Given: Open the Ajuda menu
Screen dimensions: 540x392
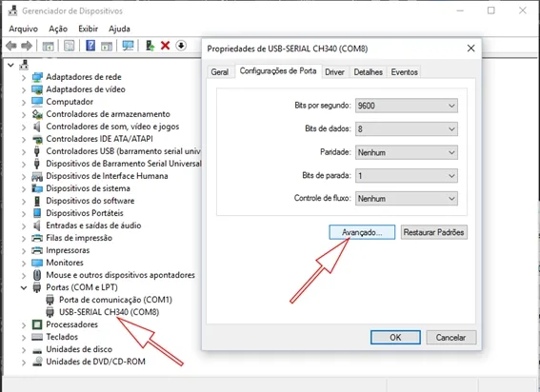Looking at the screenshot, I should pos(119,29).
